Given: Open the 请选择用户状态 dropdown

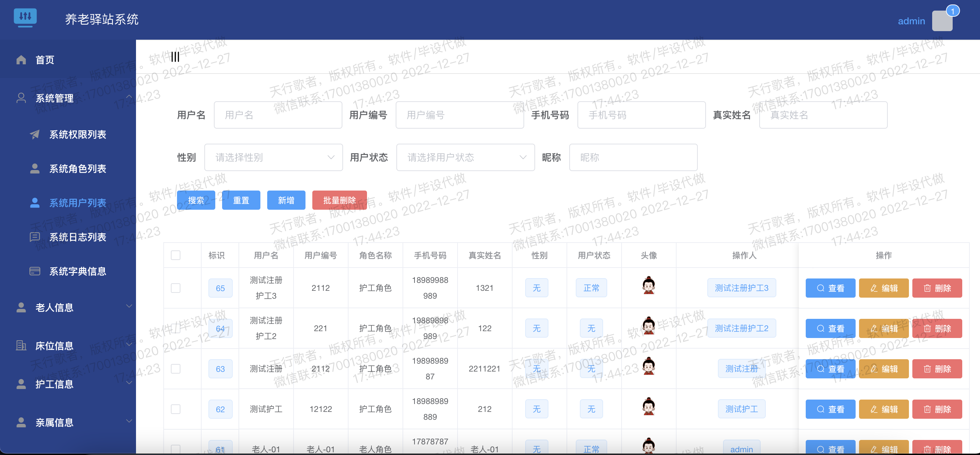Looking at the screenshot, I should (x=465, y=157).
